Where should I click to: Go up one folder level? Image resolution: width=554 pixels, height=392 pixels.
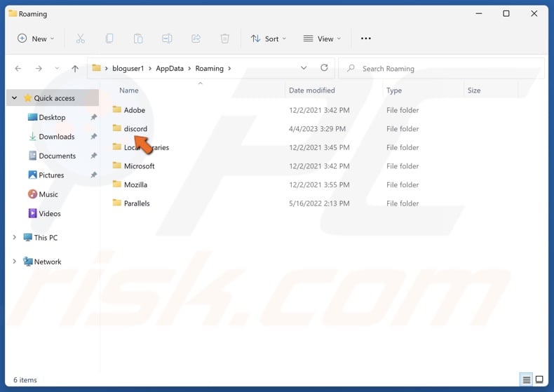pyautogui.click(x=75, y=69)
